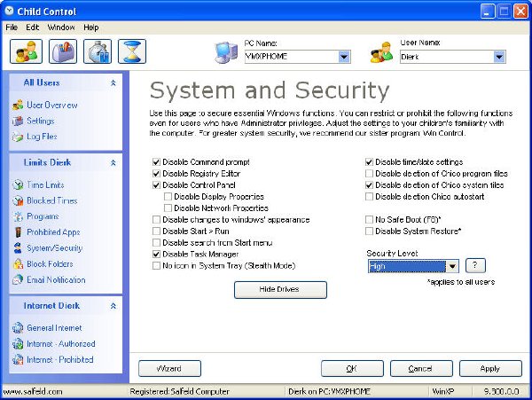This screenshot has height=400, width=532.
Task: Click the System/Security policeman icon
Action: tap(18, 248)
